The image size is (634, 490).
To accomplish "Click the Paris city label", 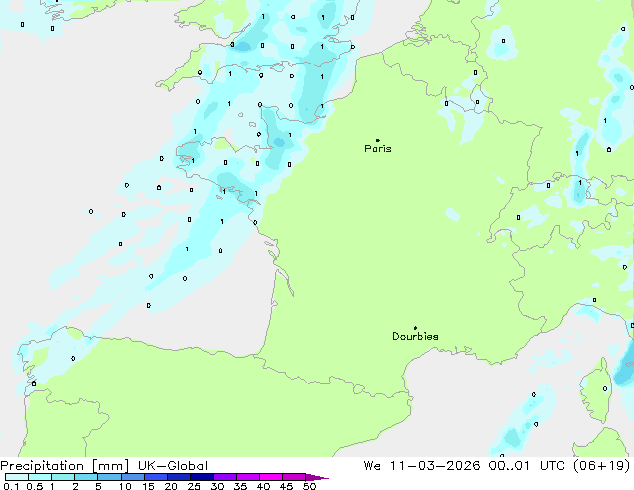I will 378,149.
